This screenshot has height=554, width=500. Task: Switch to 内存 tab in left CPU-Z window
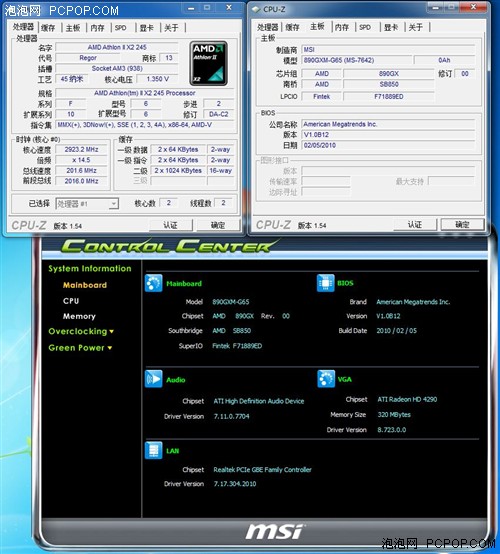tap(97, 28)
